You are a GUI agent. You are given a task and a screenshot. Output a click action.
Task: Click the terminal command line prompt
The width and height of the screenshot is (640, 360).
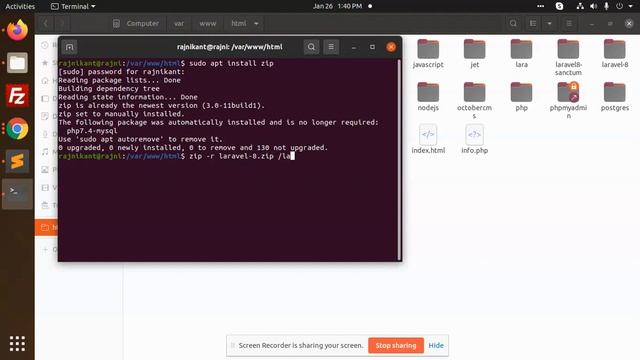(176, 156)
